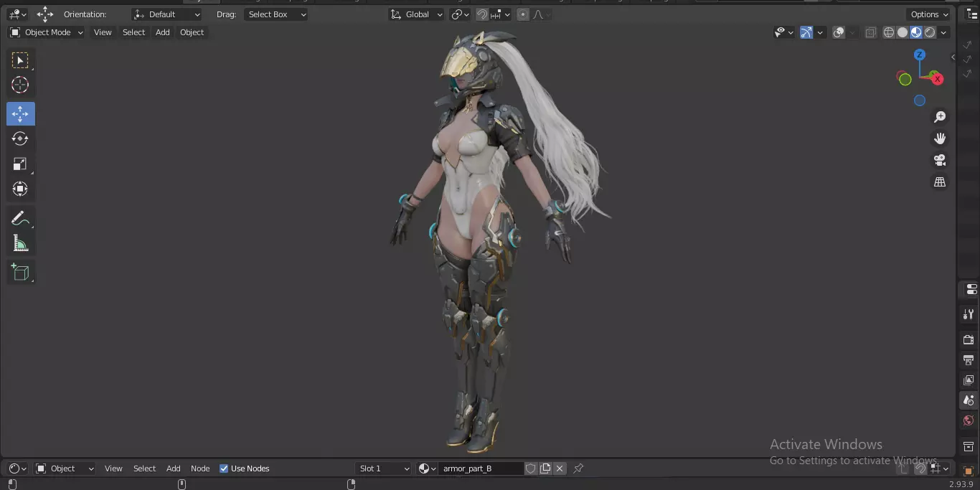The height and width of the screenshot is (490, 980).
Task: Switch to Wireframe viewport shading
Action: (889, 32)
